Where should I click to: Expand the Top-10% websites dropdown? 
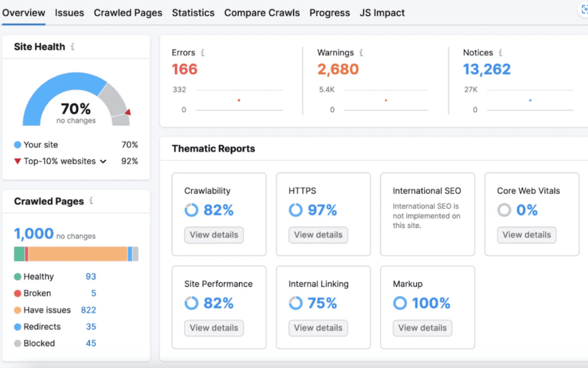point(103,162)
